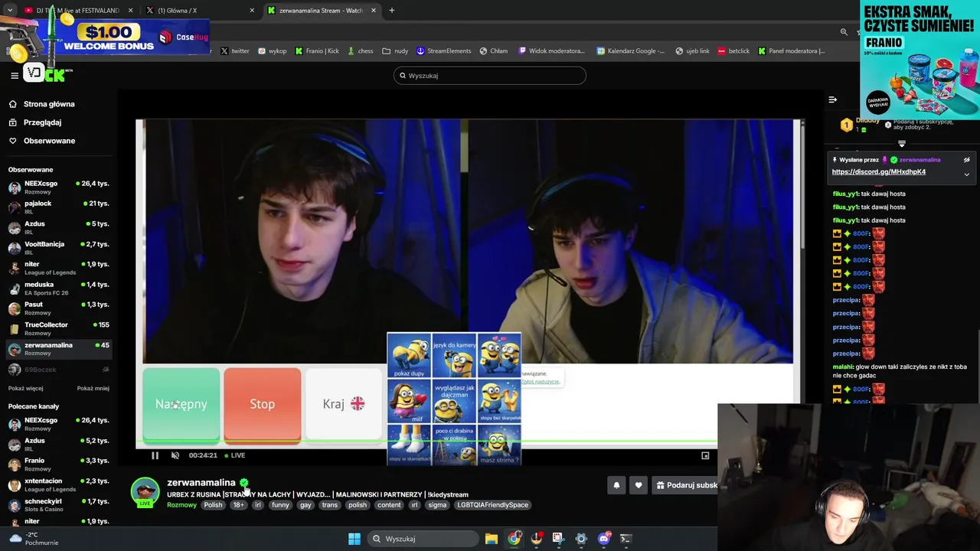Click the sigma tag
Image resolution: width=980 pixels, height=551 pixels.
click(437, 505)
